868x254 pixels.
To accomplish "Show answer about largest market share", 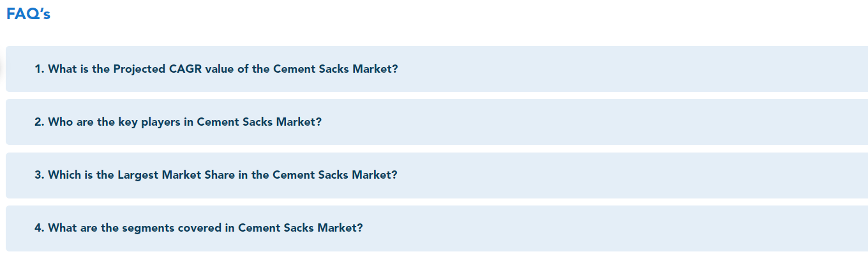I will 437,175.
